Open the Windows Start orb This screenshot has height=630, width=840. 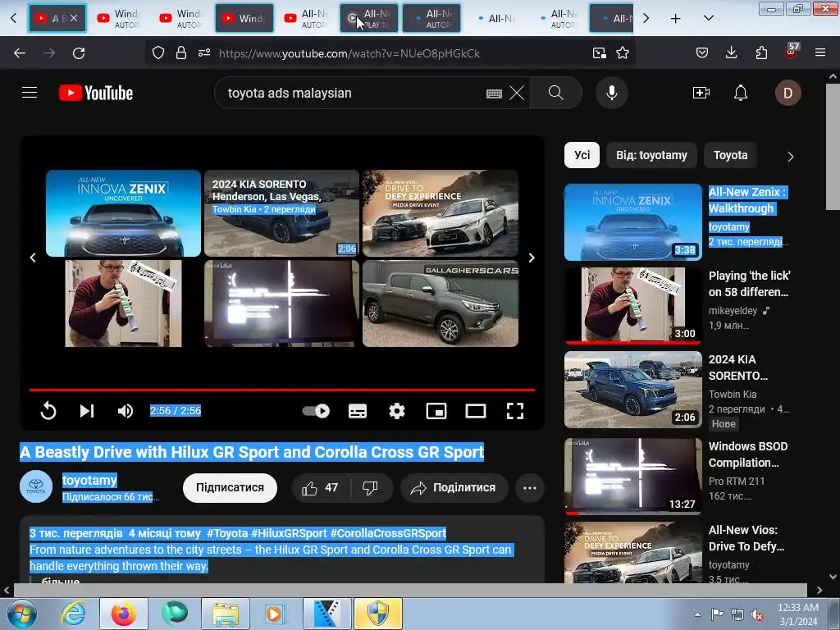coord(21,614)
